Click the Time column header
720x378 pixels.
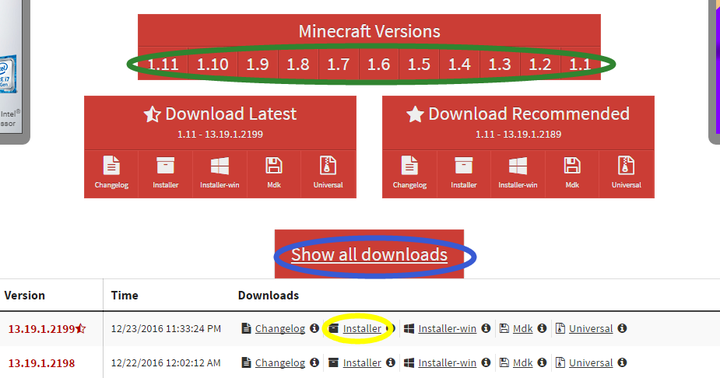click(124, 295)
